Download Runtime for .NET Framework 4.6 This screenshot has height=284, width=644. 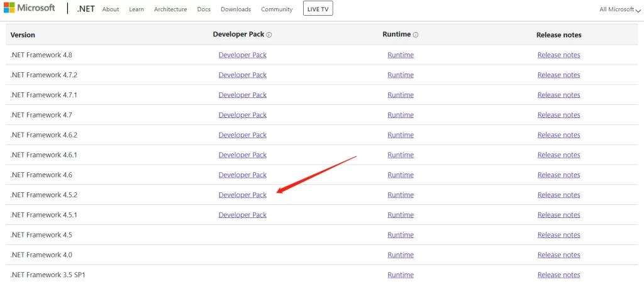(401, 175)
